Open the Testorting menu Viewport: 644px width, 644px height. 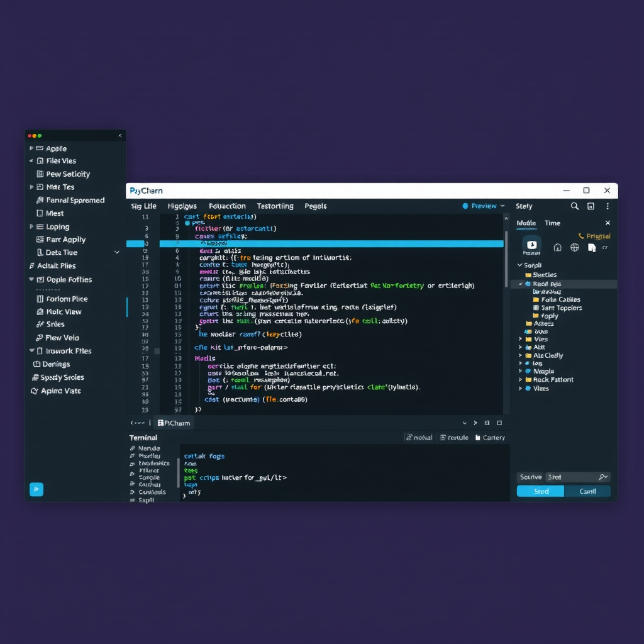pyautogui.click(x=275, y=206)
